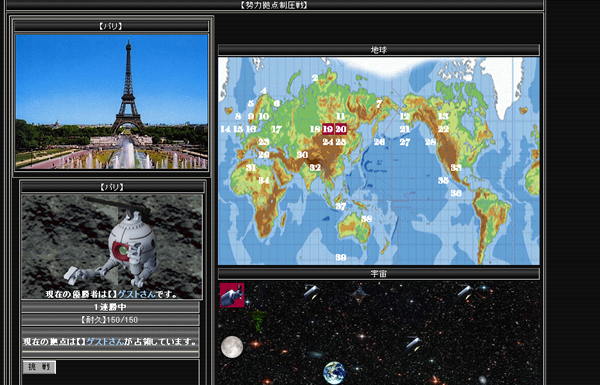Select the star-shaped space station icon
Viewport: 600px width, 385px height.
[359, 294]
